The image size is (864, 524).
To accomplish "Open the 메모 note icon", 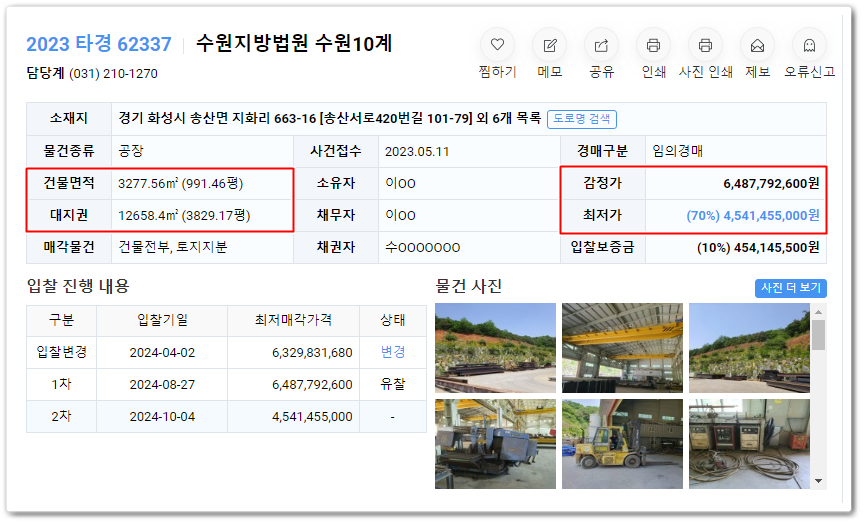I will [549, 45].
